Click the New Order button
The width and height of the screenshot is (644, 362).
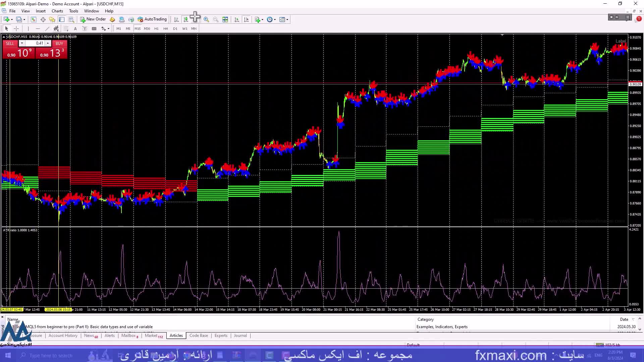(x=93, y=19)
